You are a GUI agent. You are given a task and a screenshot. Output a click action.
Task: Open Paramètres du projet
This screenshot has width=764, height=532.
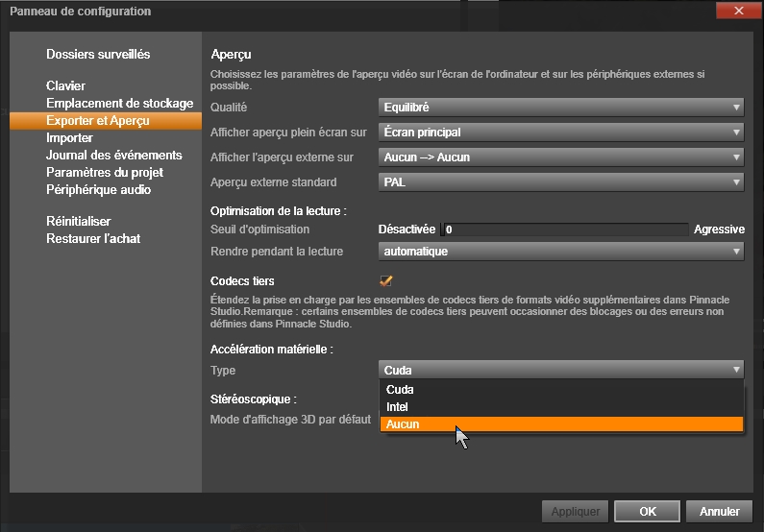(x=105, y=172)
